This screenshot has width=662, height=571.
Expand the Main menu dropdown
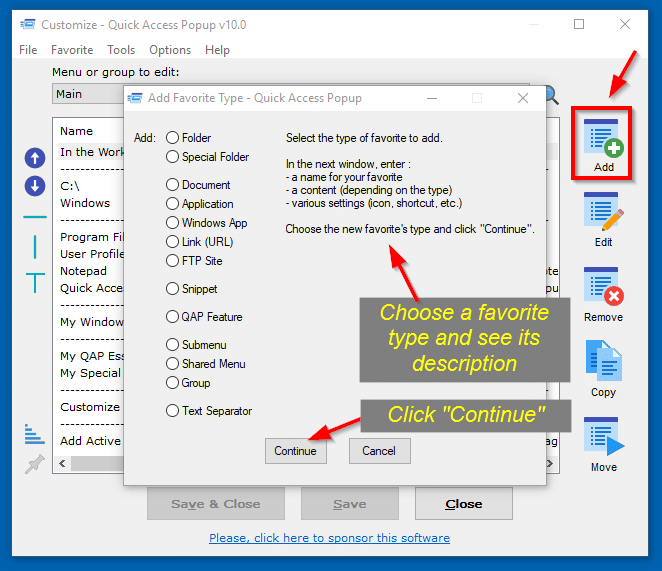click(x=88, y=94)
